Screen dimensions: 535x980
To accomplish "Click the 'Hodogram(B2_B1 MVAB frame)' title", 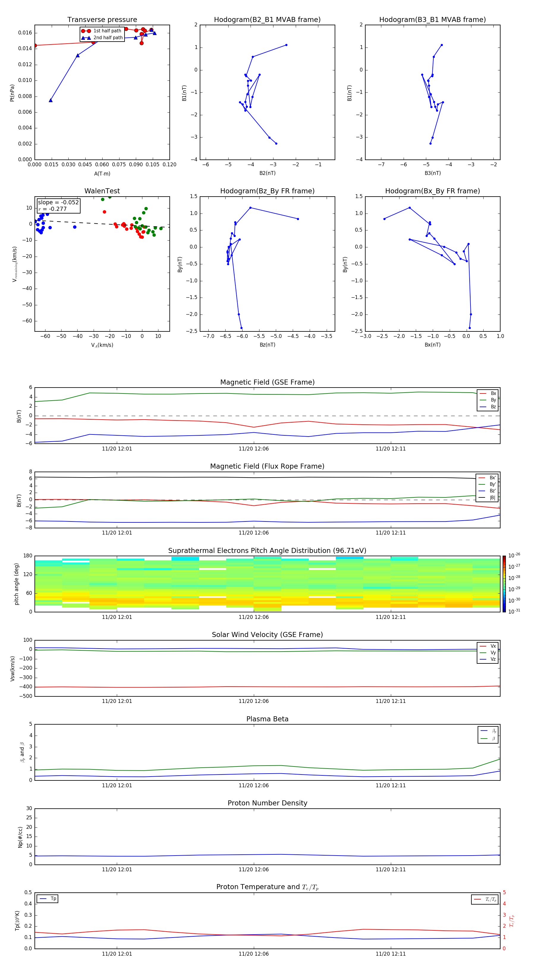I will 267,20.
